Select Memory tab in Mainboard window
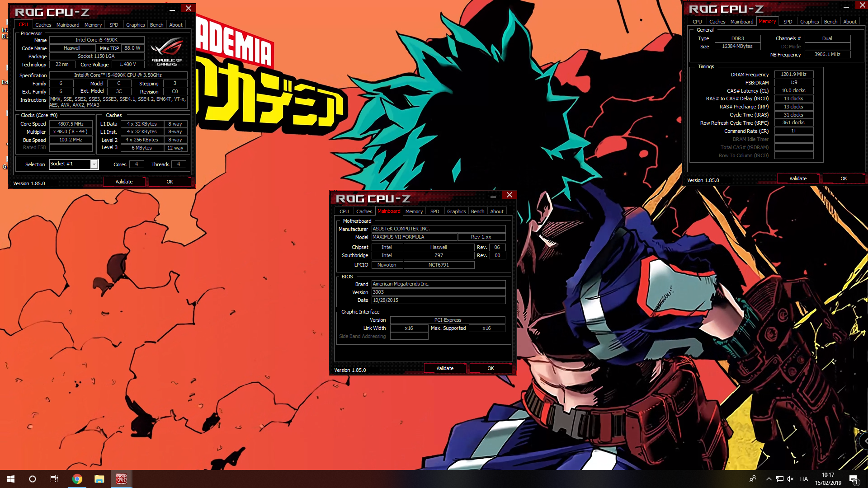868x488 pixels. pos(414,211)
